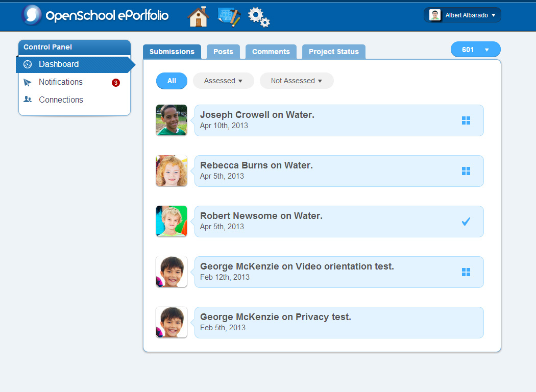This screenshot has width=536, height=392.
Task: Open the 601 class selector dropdown
Action: (475, 50)
